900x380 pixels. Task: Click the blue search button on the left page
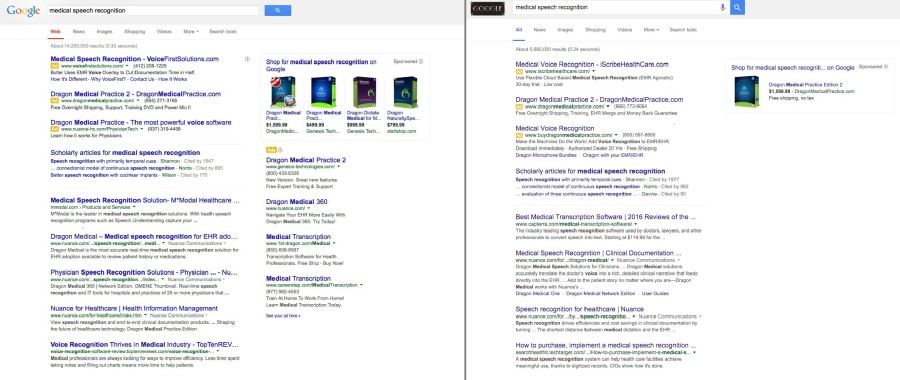click(278, 10)
